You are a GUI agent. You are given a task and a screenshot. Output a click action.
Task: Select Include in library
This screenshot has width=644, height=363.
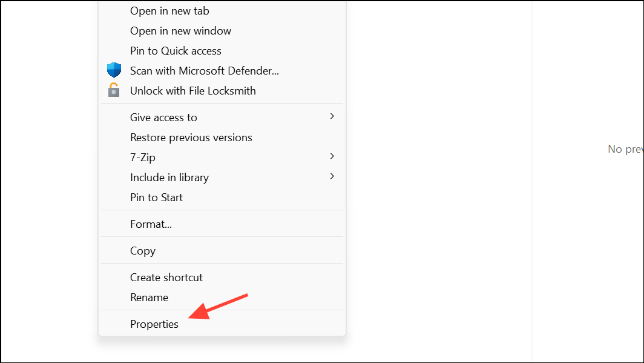click(x=169, y=177)
